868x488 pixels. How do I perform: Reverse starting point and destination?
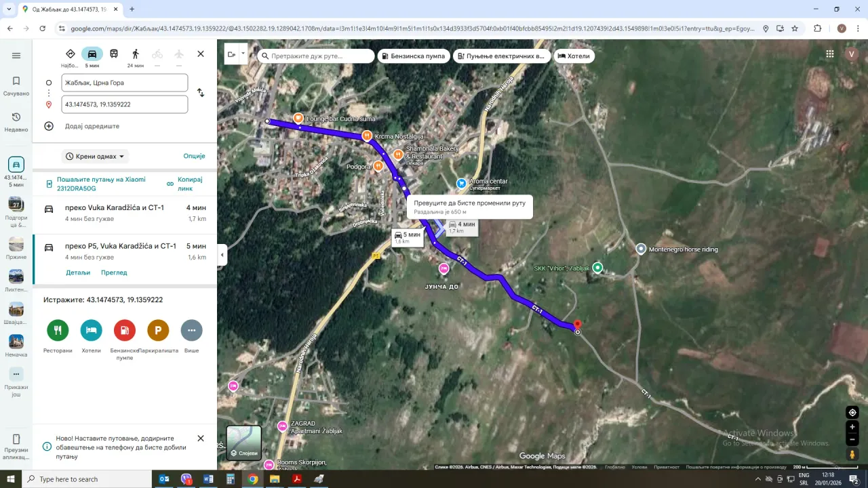(x=201, y=93)
